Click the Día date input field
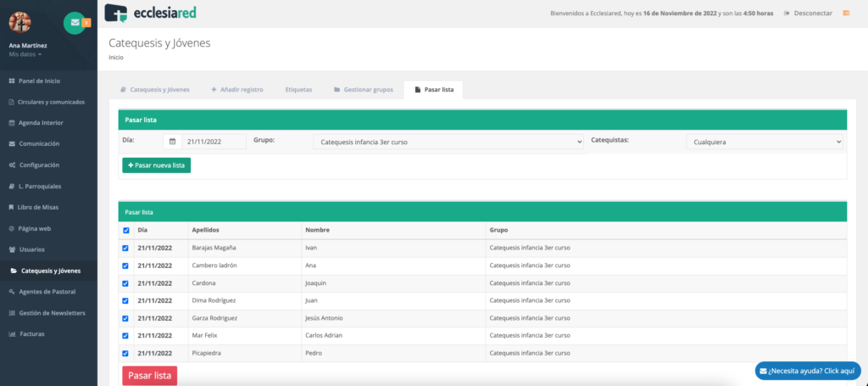Image resolution: width=868 pixels, height=386 pixels. point(214,142)
